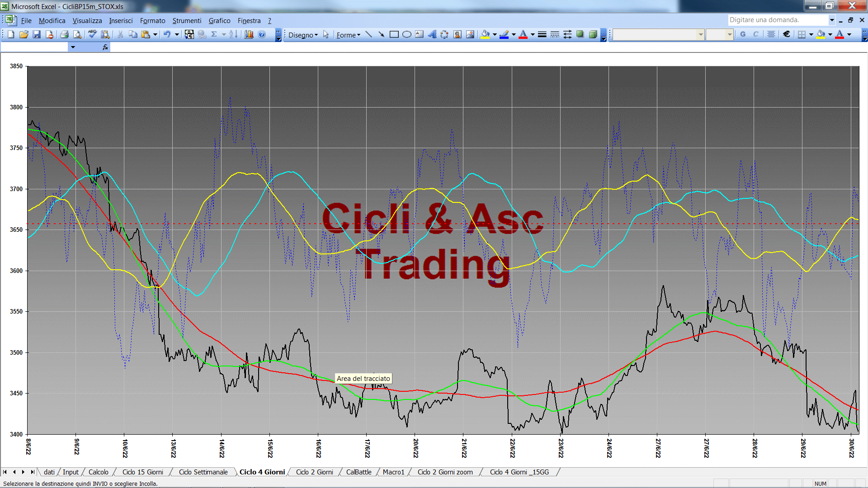Click the Arrow Style icon
The height and width of the screenshot is (488, 868).
click(x=567, y=34)
